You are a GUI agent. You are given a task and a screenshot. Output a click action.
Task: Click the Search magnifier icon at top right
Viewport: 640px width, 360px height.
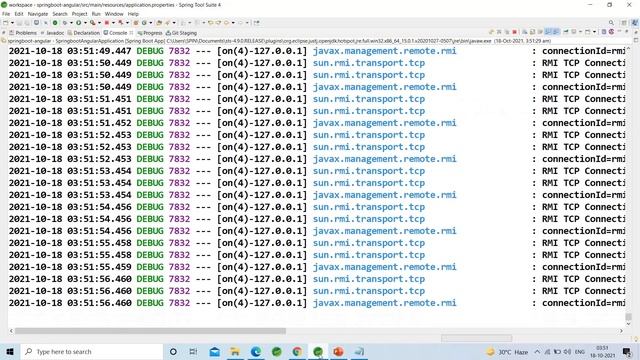(611, 23)
